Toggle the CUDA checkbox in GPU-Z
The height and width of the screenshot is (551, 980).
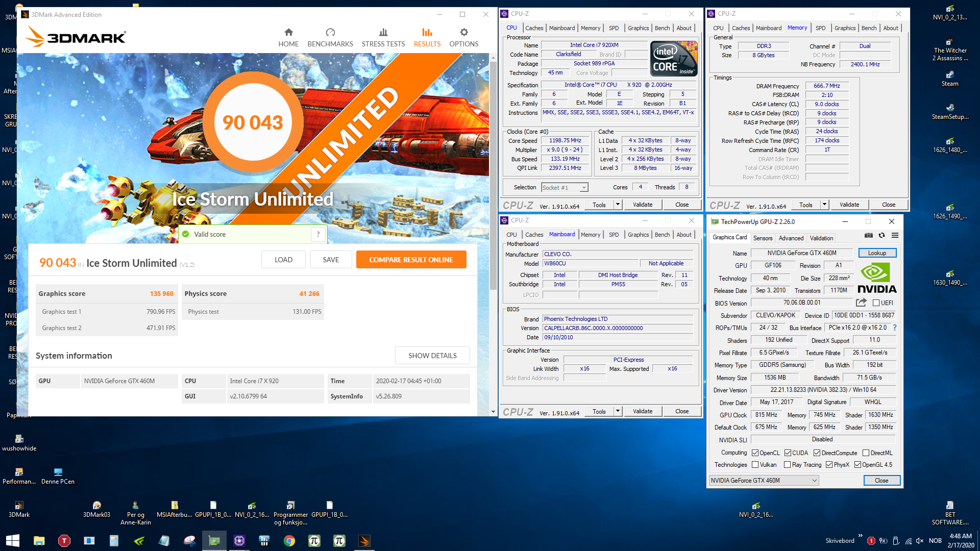tap(788, 453)
